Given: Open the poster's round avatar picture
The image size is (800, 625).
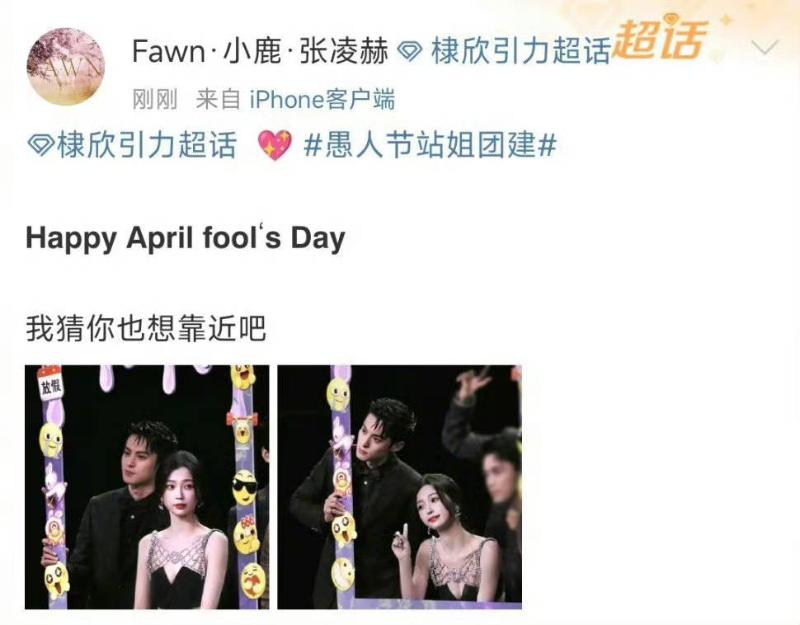Looking at the screenshot, I should 66,66.
